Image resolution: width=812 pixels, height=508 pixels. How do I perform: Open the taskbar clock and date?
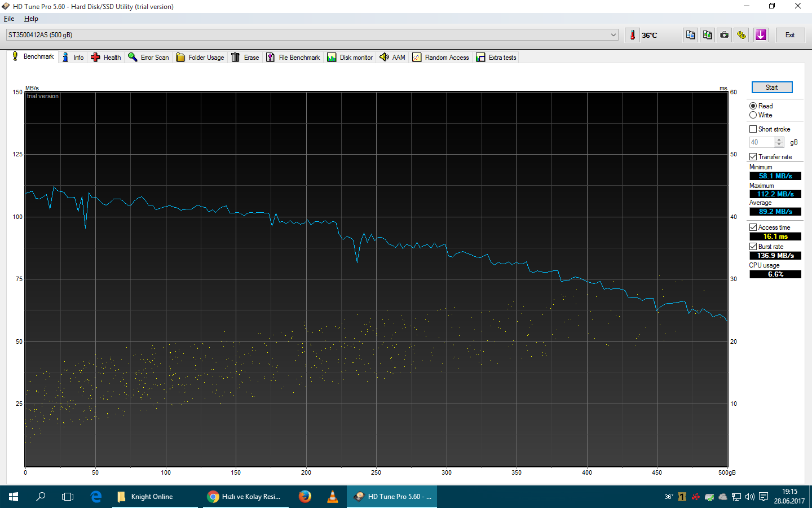[x=789, y=497]
